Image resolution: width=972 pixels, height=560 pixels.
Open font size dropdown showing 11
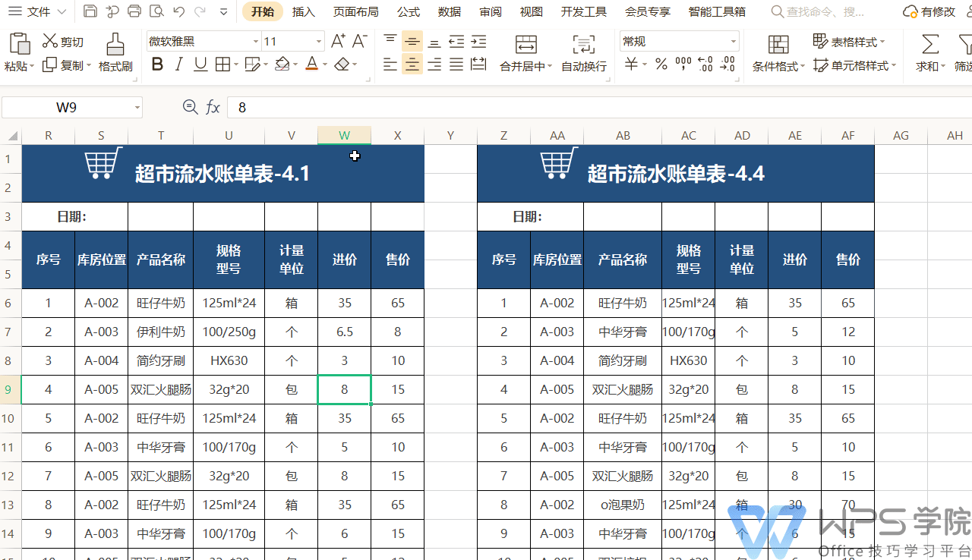pos(319,42)
